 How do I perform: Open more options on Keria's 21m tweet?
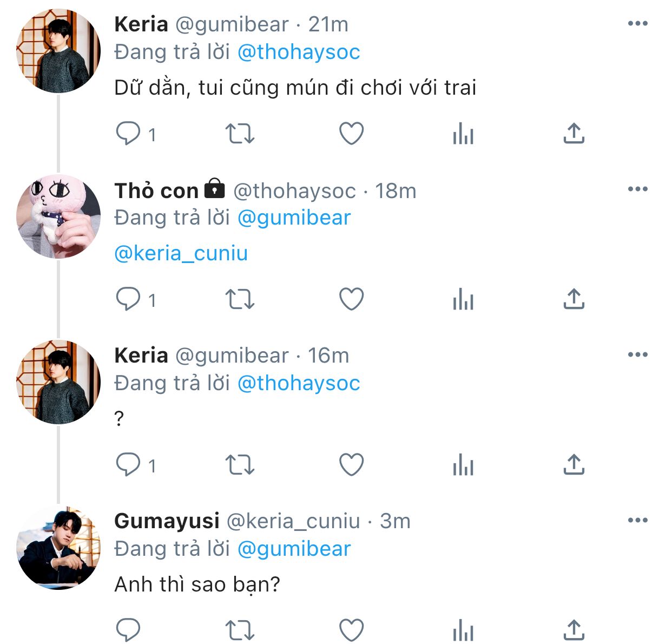[638, 23]
